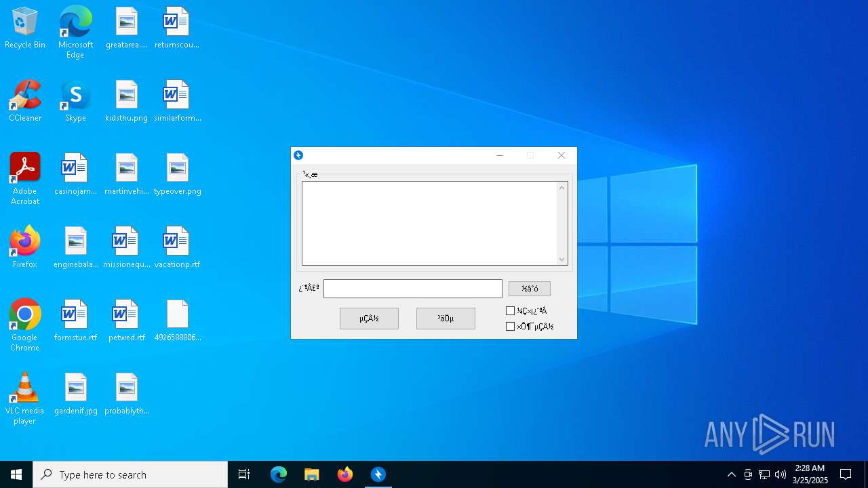Open the taskbar clock showing 2:28 AM
This screenshot has height=488, width=868.
[810, 474]
